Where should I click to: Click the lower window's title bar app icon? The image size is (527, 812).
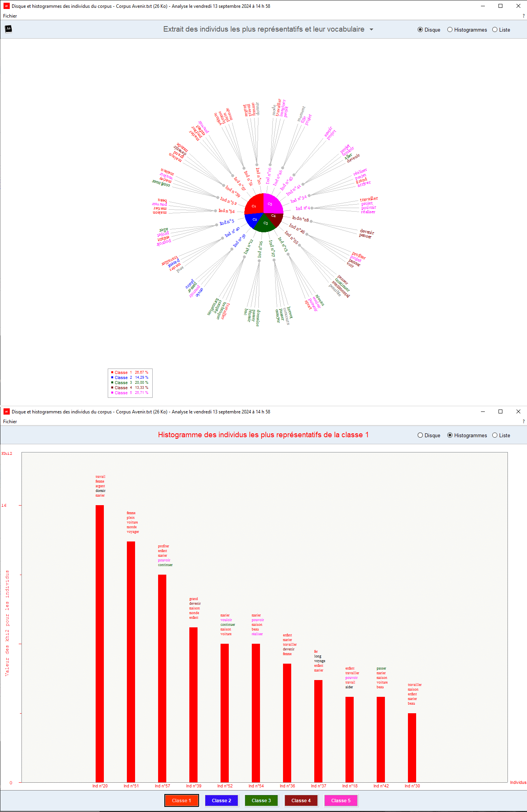[x=6, y=411]
